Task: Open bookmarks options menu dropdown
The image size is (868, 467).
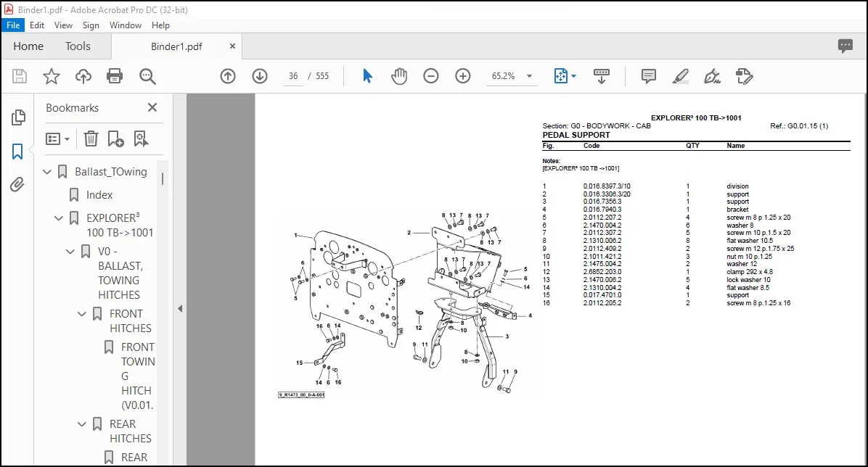Action: tap(57, 139)
